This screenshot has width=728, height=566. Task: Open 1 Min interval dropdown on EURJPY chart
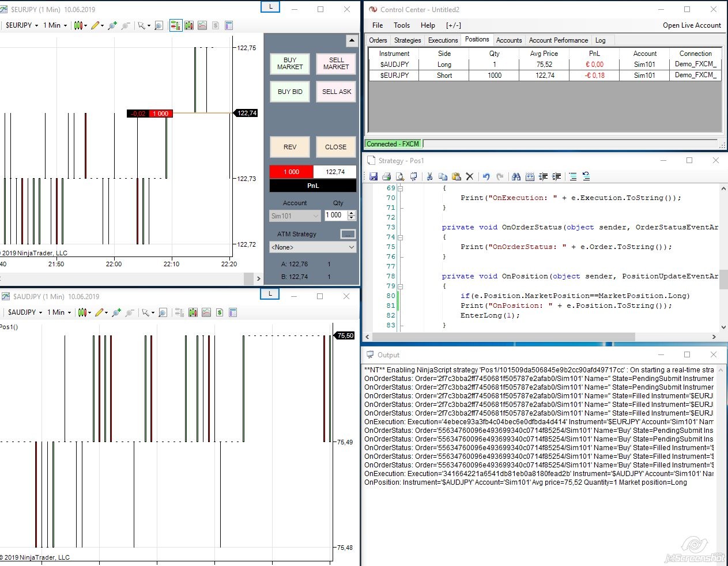pyautogui.click(x=55, y=25)
